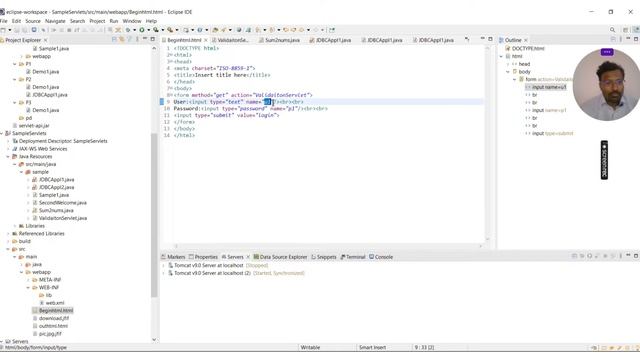The image size is (640, 360).
Task: Maximize the editor area
Action: click(x=490, y=39)
